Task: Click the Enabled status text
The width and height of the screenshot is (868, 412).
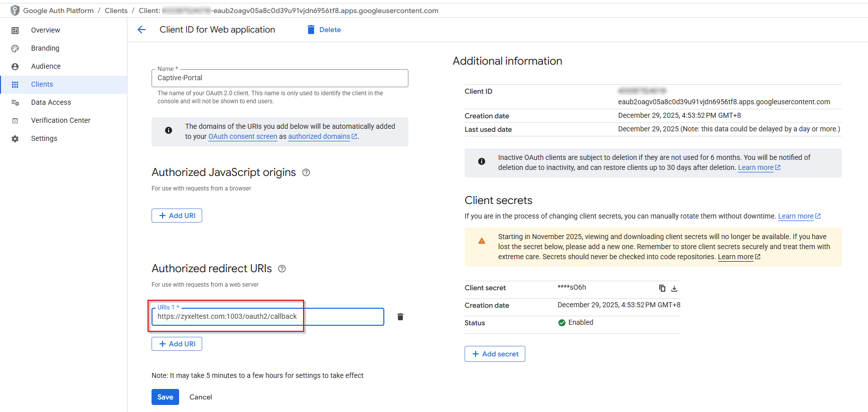Action: click(581, 322)
